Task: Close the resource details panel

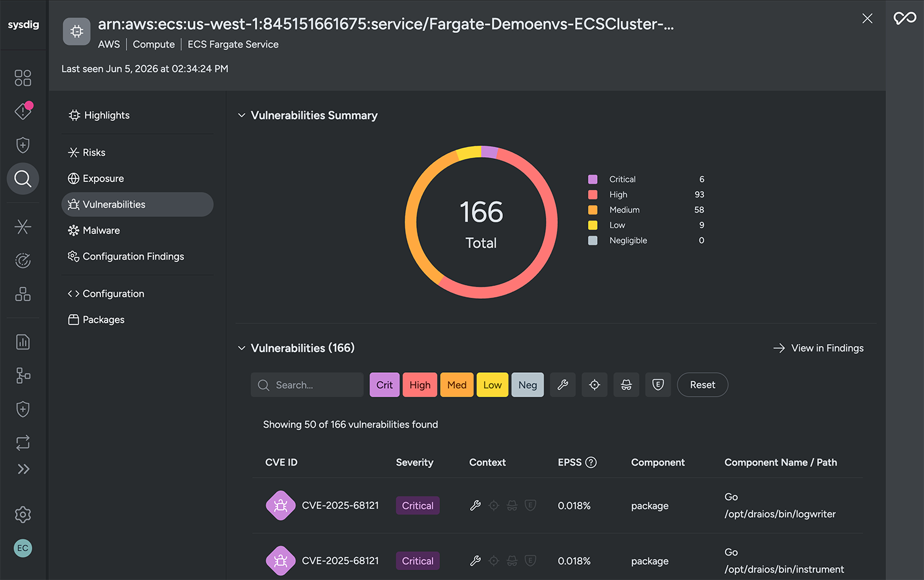Action: coord(867,18)
